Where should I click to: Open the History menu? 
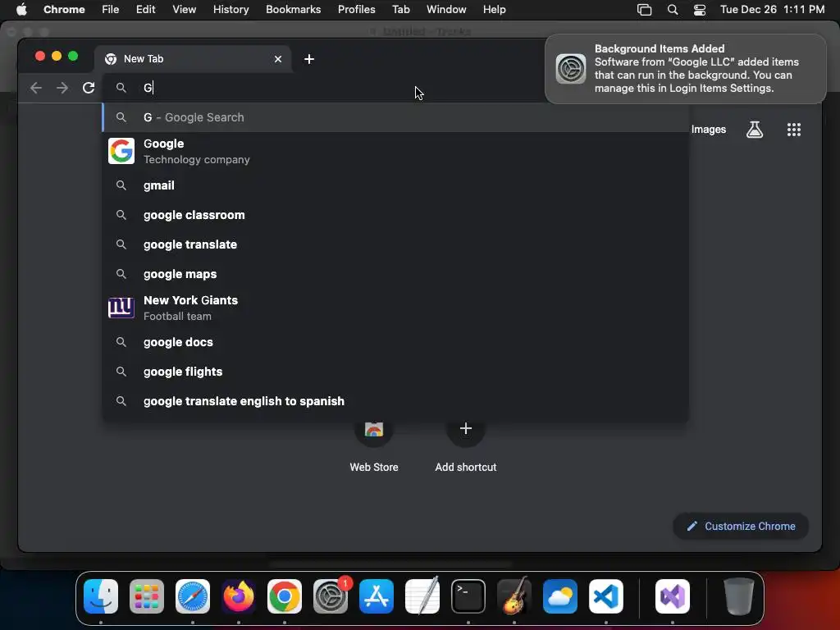pyautogui.click(x=231, y=9)
